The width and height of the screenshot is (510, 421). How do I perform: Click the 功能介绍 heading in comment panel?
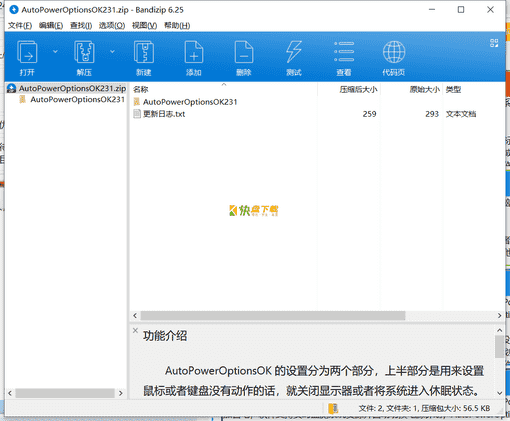click(x=165, y=336)
